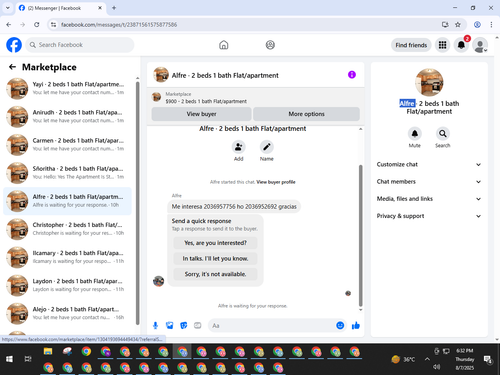
Task: Open the Sñoritha conversation
Action: pyautogui.click(x=67, y=173)
